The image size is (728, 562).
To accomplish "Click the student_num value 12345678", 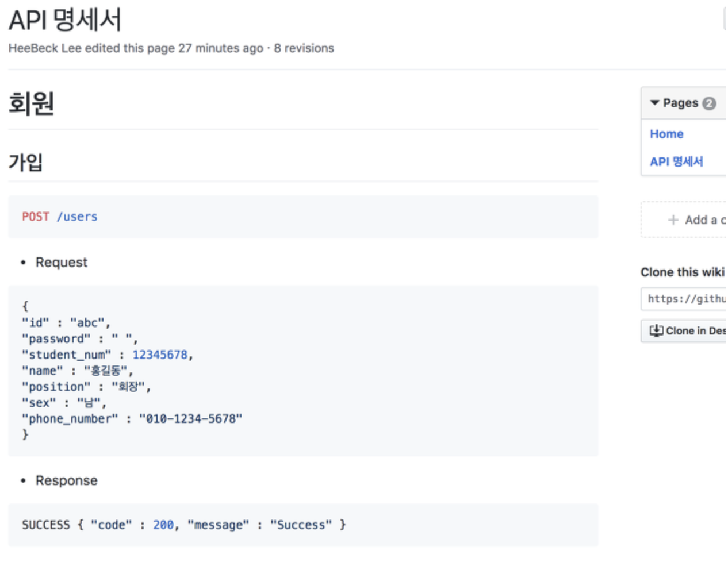I will point(160,355).
